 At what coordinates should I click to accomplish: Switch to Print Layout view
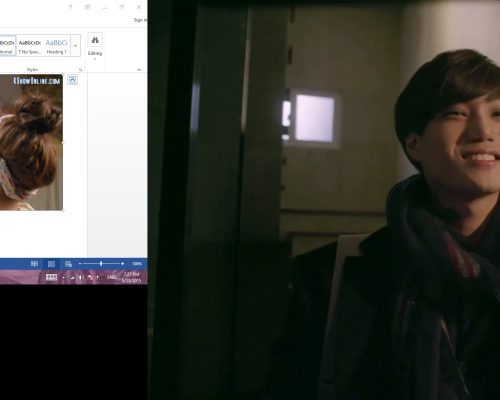tap(51, 264)
